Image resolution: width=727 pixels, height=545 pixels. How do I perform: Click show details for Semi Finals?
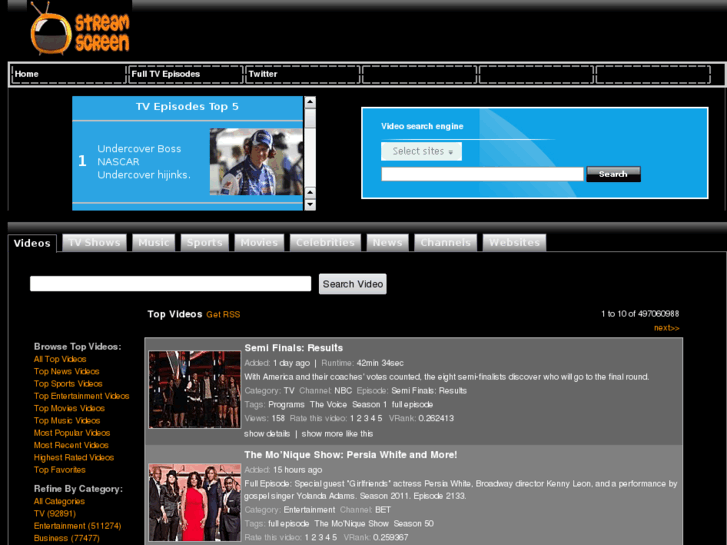tap(267, 434)
